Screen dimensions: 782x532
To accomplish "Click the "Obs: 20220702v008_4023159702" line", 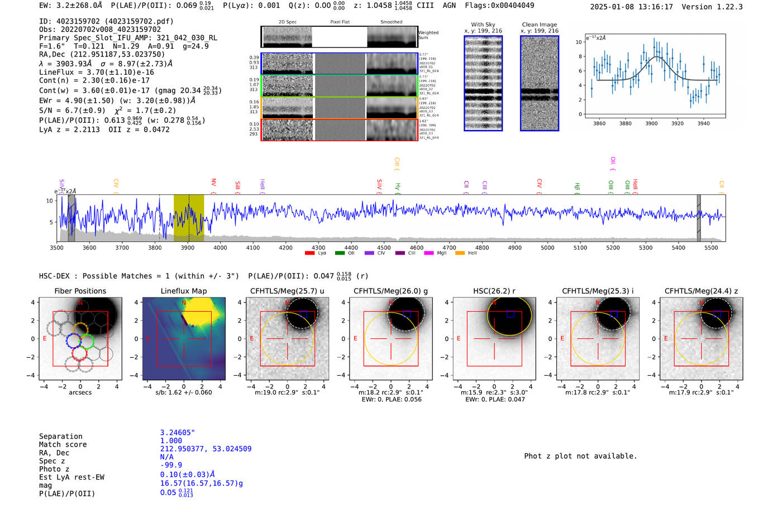I will pos(100,30).
